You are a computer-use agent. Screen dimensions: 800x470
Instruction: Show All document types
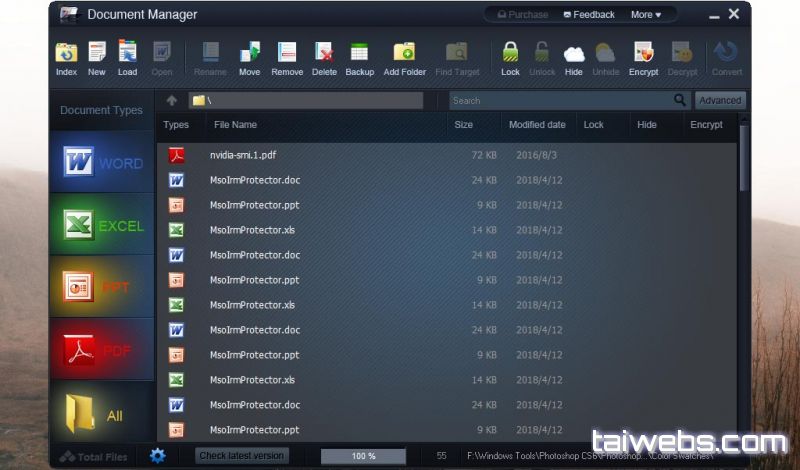tap(102, 413)
